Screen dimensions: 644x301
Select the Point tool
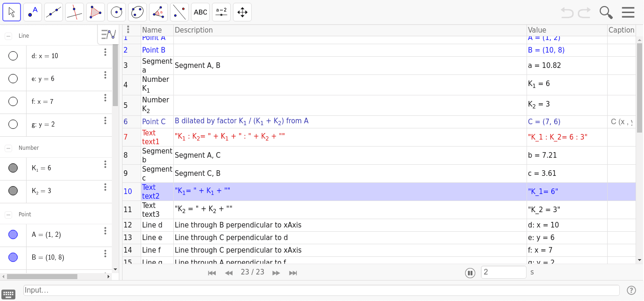point(33,12)
